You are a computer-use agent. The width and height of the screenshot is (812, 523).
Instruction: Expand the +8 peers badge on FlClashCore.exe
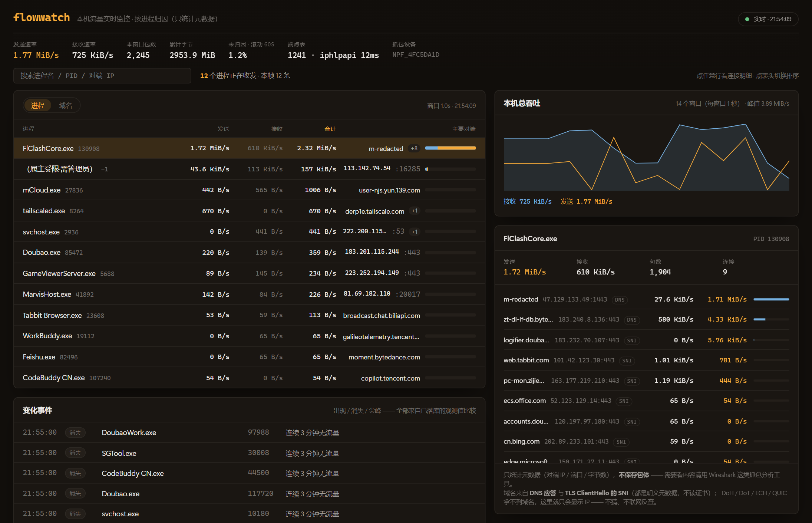click(414, 148)
